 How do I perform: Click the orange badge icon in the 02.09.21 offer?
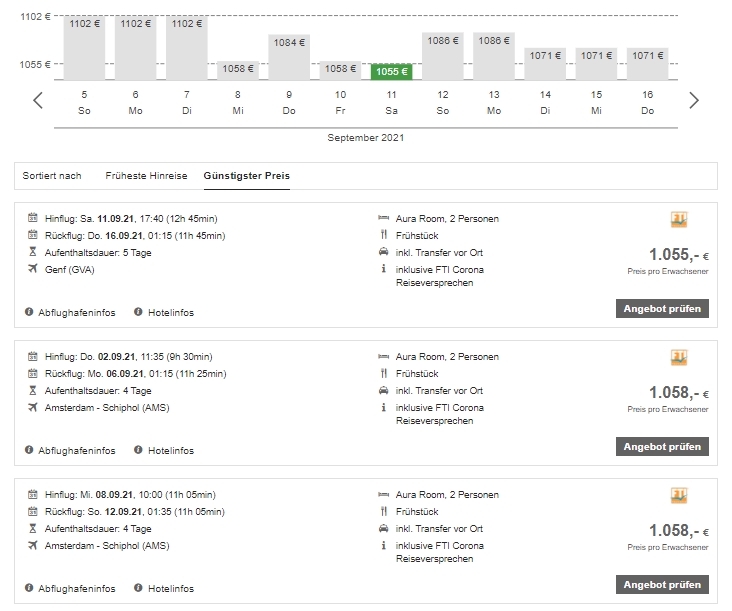[679, 358]
